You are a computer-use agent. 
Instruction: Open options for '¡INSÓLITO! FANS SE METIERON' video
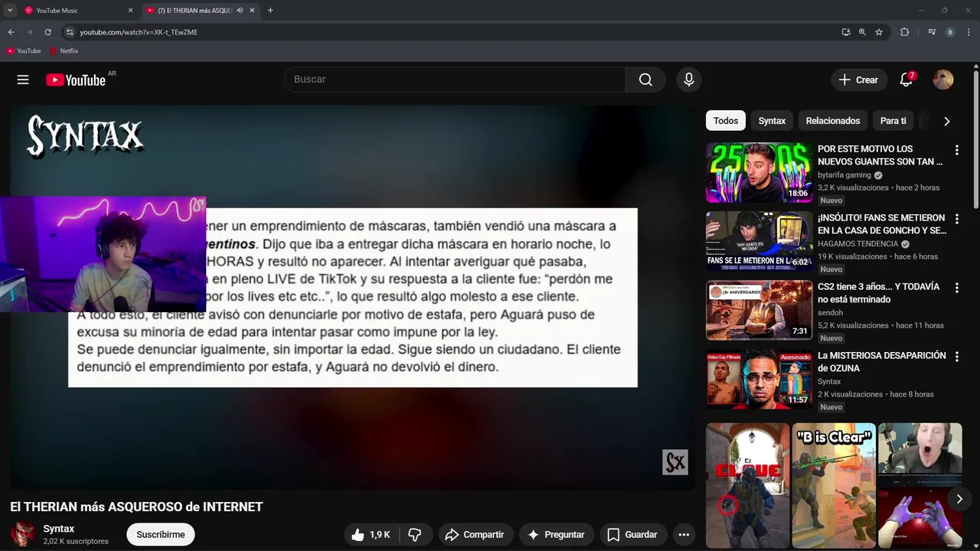[x=956, y=219]
